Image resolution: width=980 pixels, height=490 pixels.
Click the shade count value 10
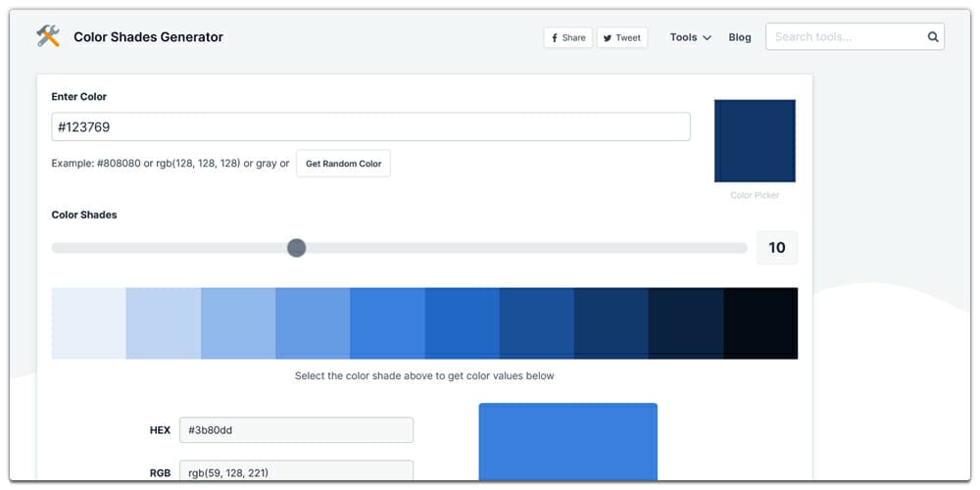click(777, 248)
